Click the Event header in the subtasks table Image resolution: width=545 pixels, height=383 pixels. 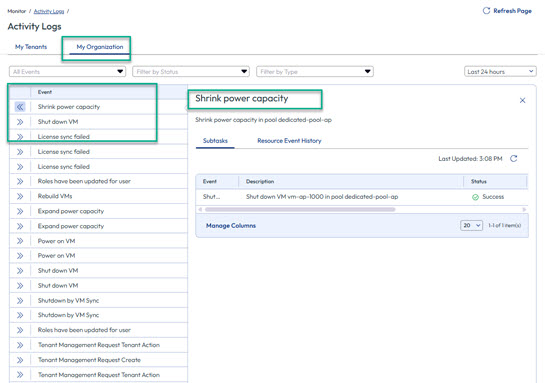(x=210, y=181)
